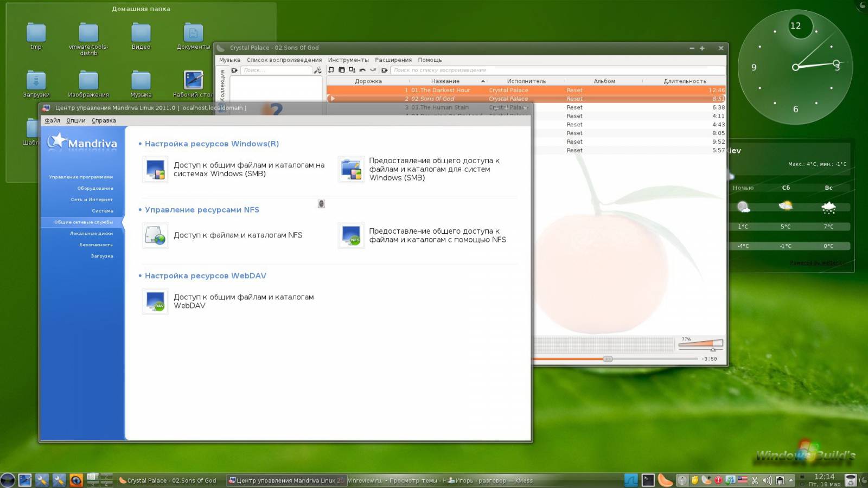Undo the last playlist change in Clementine
Image resolution: width=868 pixels, height=488 pixels.
[x=362, y=70]
